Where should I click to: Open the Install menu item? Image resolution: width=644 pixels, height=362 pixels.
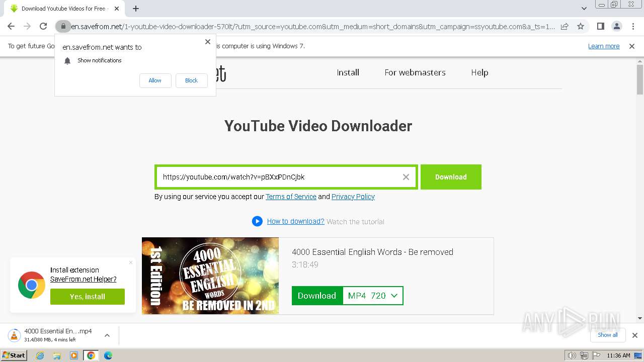(348, 72)
